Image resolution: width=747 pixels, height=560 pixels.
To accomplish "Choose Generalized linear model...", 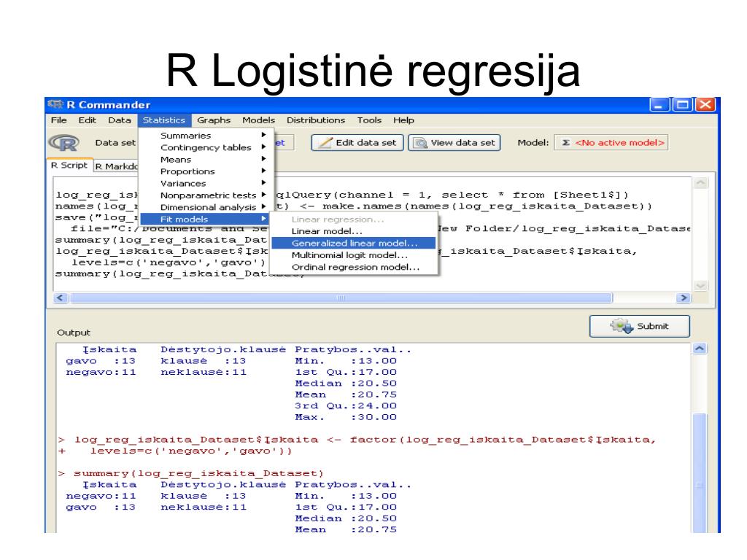I will (354, 243).
